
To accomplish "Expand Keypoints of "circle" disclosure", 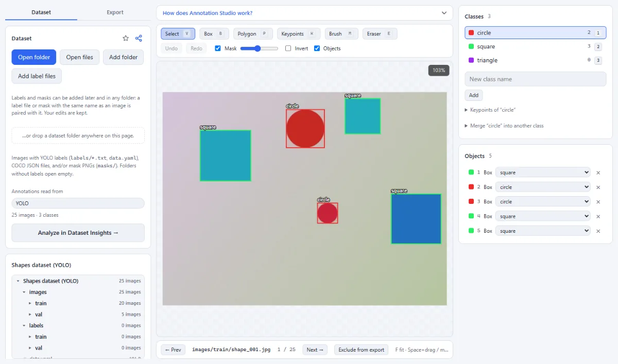I will coord(490,110).
